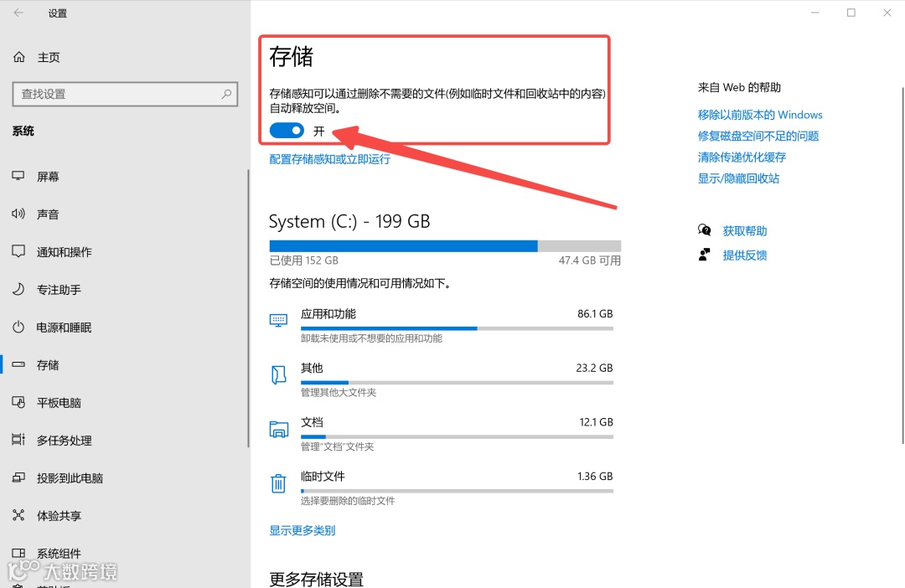Click 主页 home label
This screenshot has width=905, height=588.
[x=49, y=57]
